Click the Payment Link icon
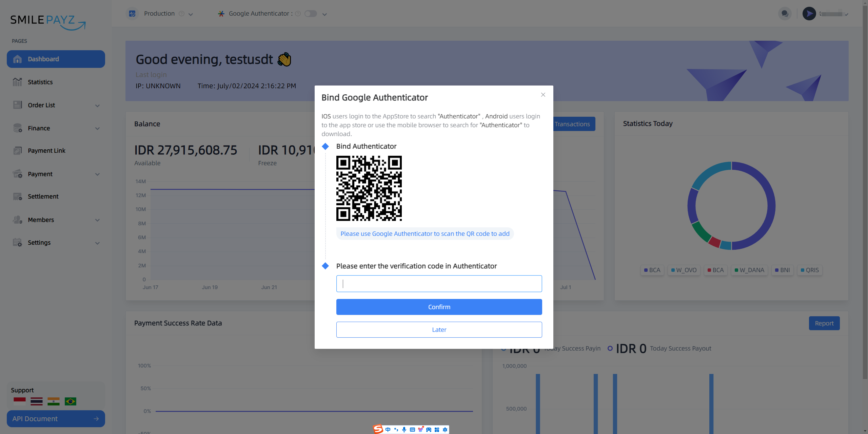Viewport: 868px width, 434px height. coord(18,151)
